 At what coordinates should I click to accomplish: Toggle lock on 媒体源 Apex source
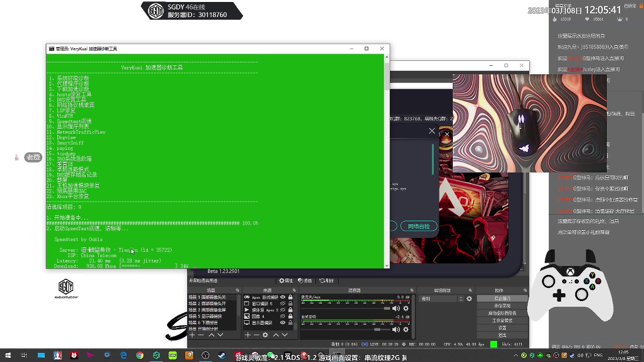click(290, 310)
